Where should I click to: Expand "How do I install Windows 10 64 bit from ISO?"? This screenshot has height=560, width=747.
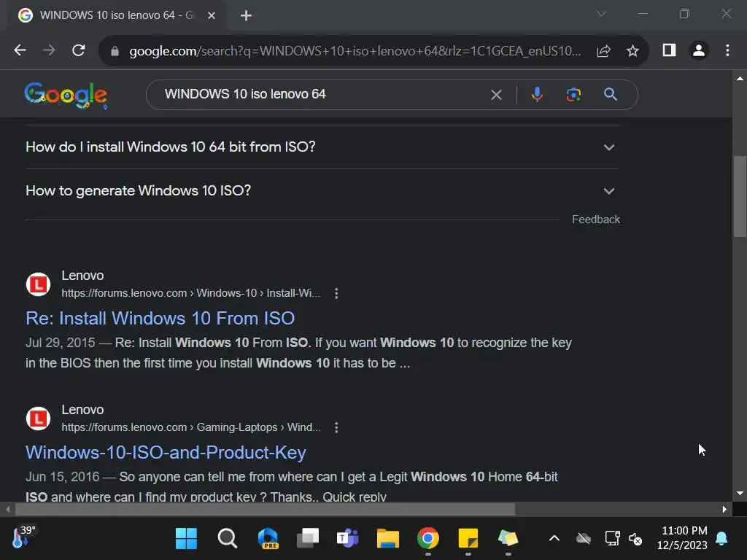click(322, 147)
